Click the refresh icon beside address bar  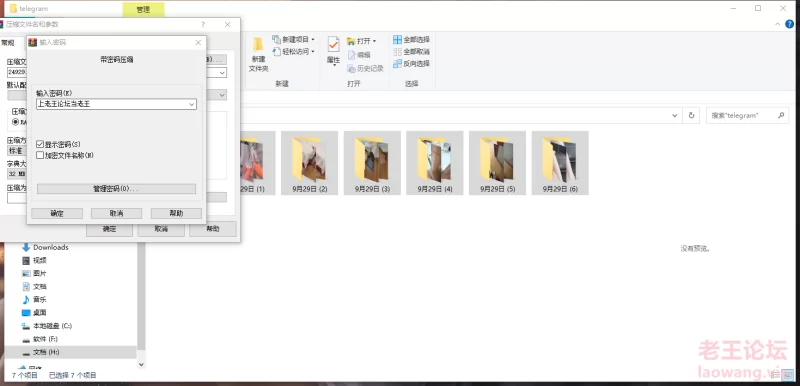tap(691, 115)
